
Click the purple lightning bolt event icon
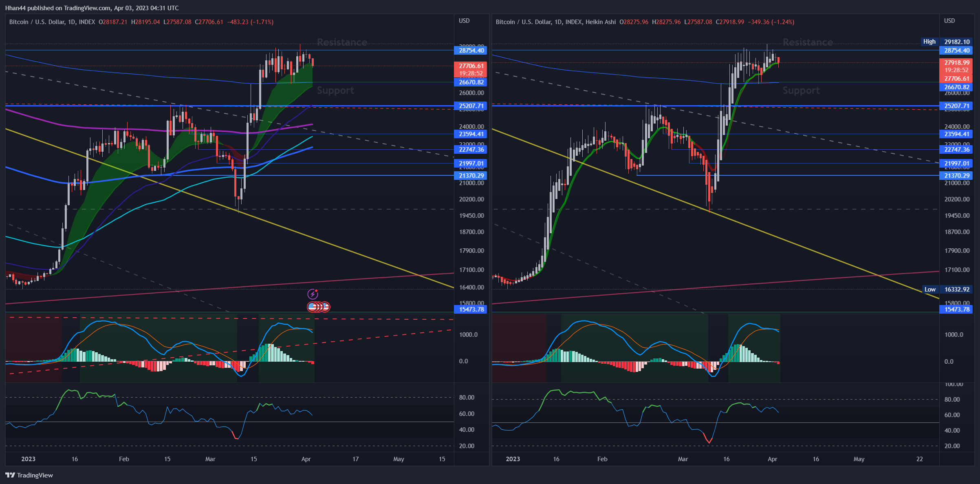pyautogui.click(x=313, y=294)
